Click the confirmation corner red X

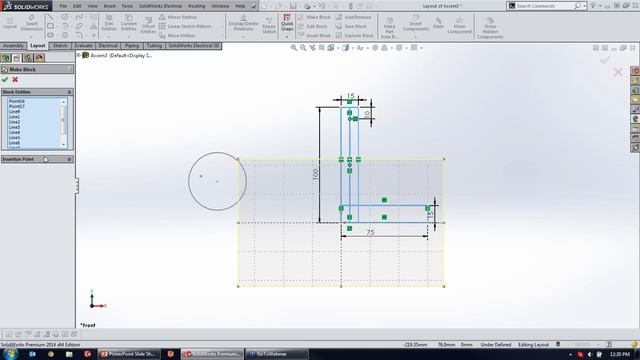pos(618,72)
